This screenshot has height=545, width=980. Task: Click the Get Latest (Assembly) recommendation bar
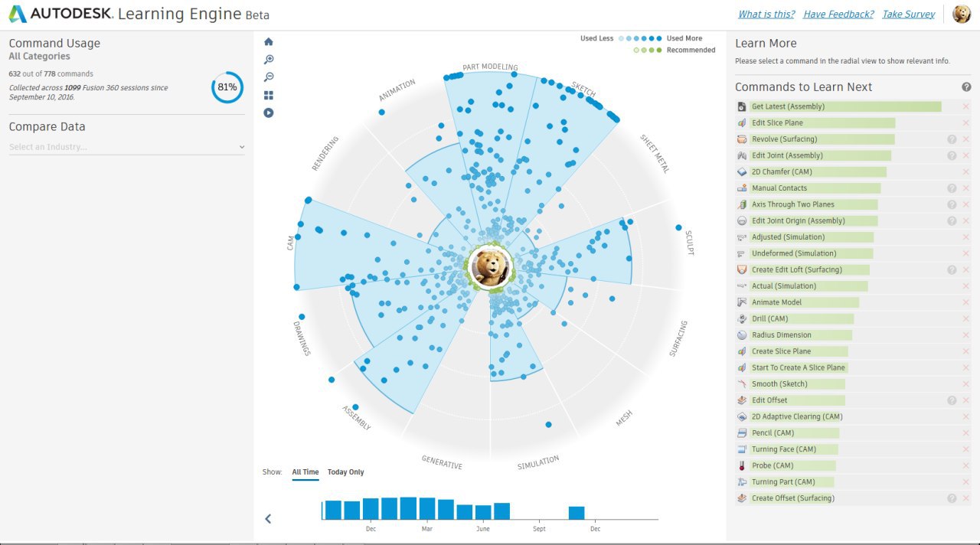(845, 106)
